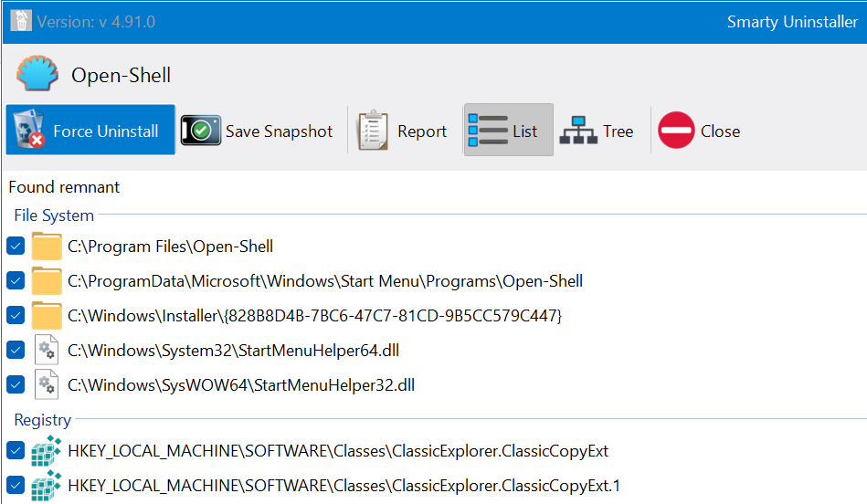Select the C:\Windows\SysWOW64\StartMenuHelper32.dll entry

(241, 384)
